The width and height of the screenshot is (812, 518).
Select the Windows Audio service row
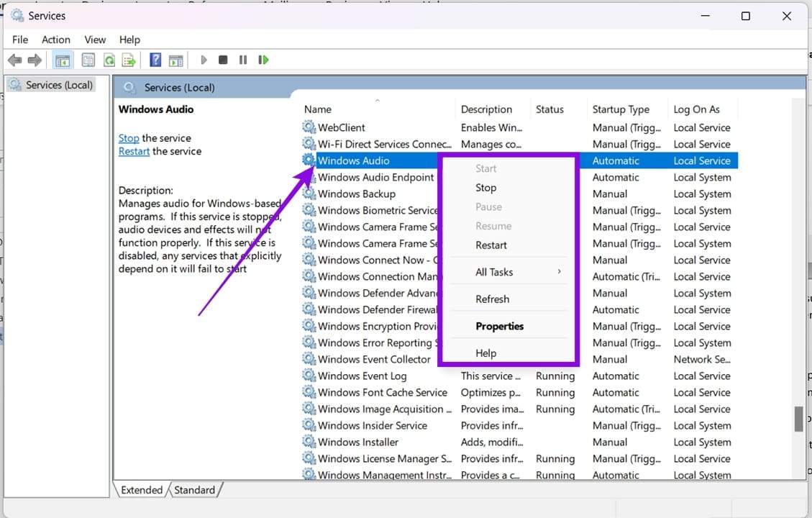(x=520, y=160)
